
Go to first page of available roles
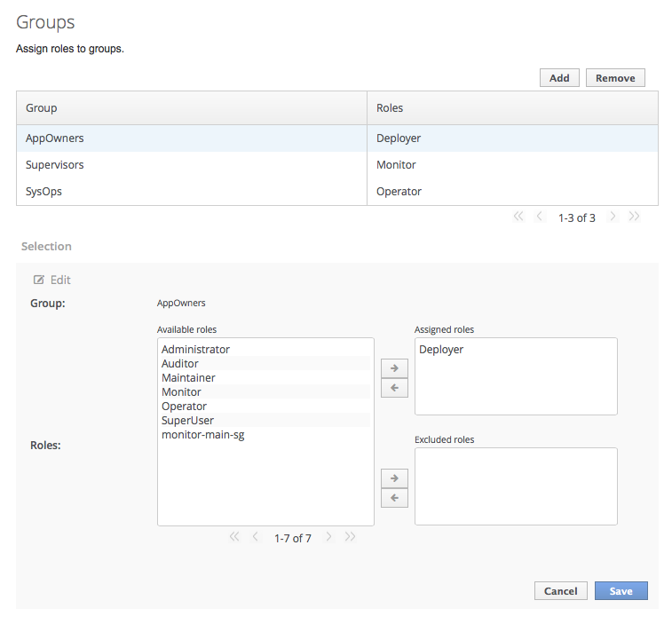pyautogui.click(x=234, y=537)
